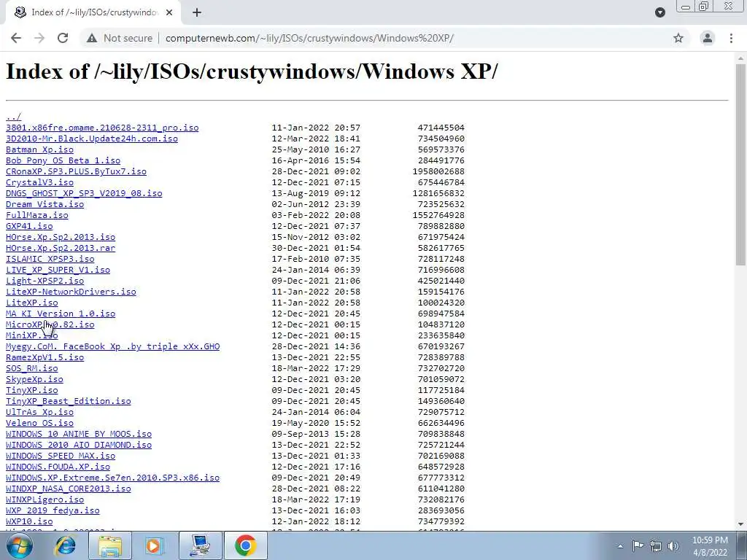Click RamezXpV1.5.iso link
Image resolution: width=747 pixels, height=560 pixels.
(44, 357)
